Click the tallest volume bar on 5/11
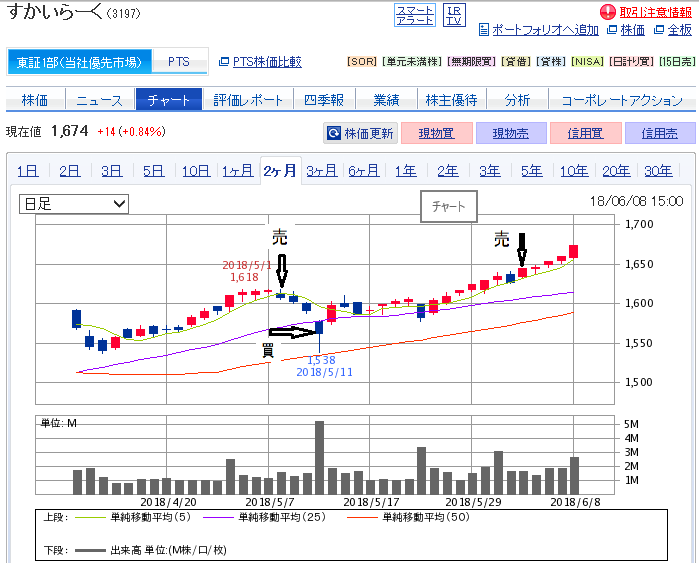Screen dimensions: 699x563 319,457
